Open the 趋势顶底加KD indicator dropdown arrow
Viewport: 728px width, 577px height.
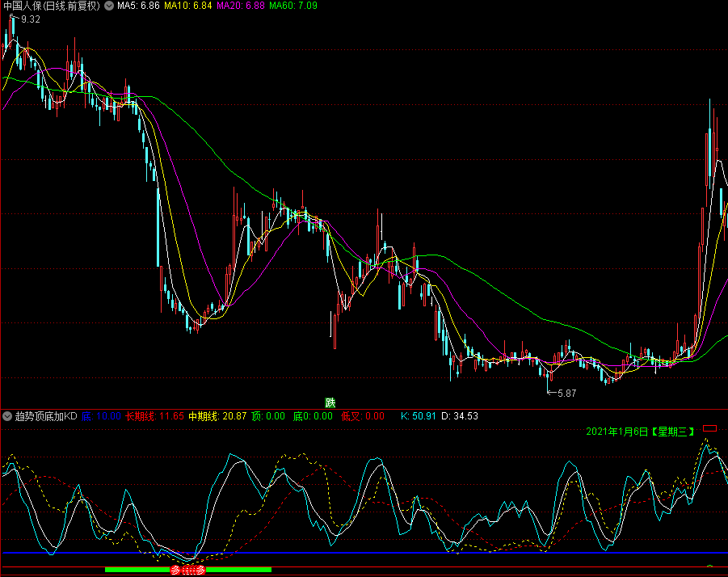click(7, 416)
